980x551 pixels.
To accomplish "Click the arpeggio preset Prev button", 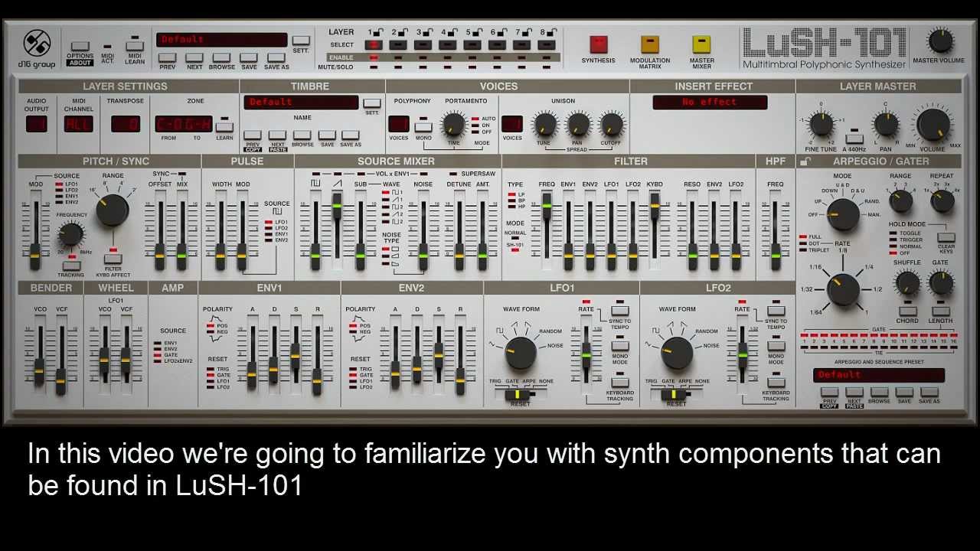I will 830,392.
